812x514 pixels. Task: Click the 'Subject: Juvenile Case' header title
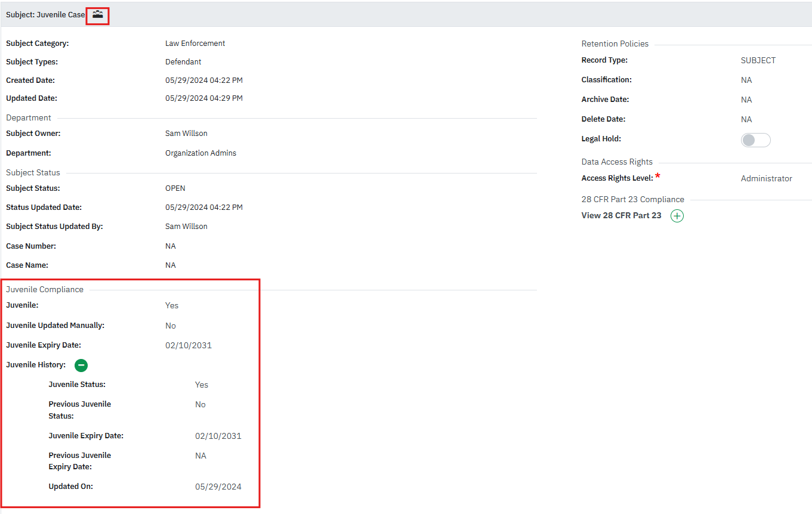click(45, 14)
